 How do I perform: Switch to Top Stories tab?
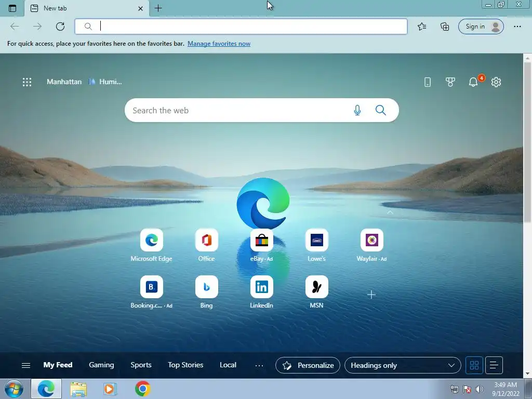tap(185, 365)
